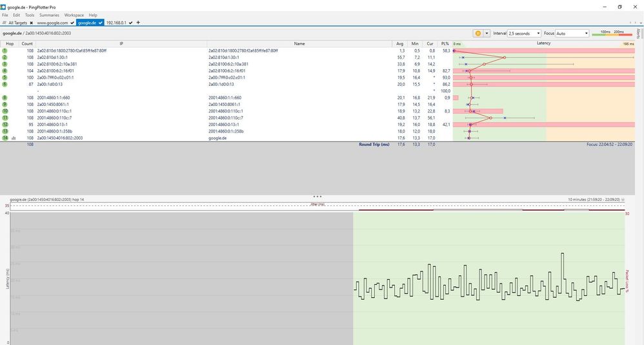Add a new target with the plus icon
644x345 pixels.
tap(138, 23)
